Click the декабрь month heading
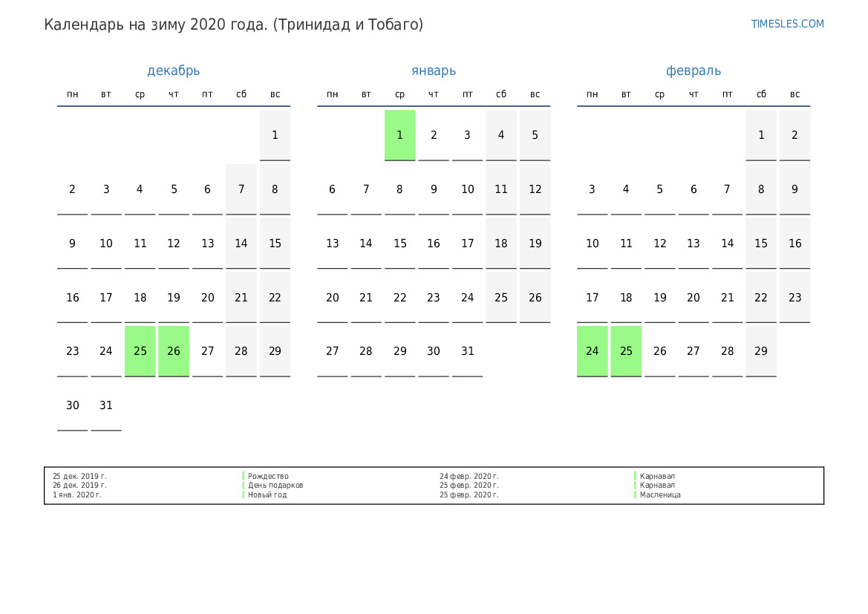 click(x=173, y=71)
